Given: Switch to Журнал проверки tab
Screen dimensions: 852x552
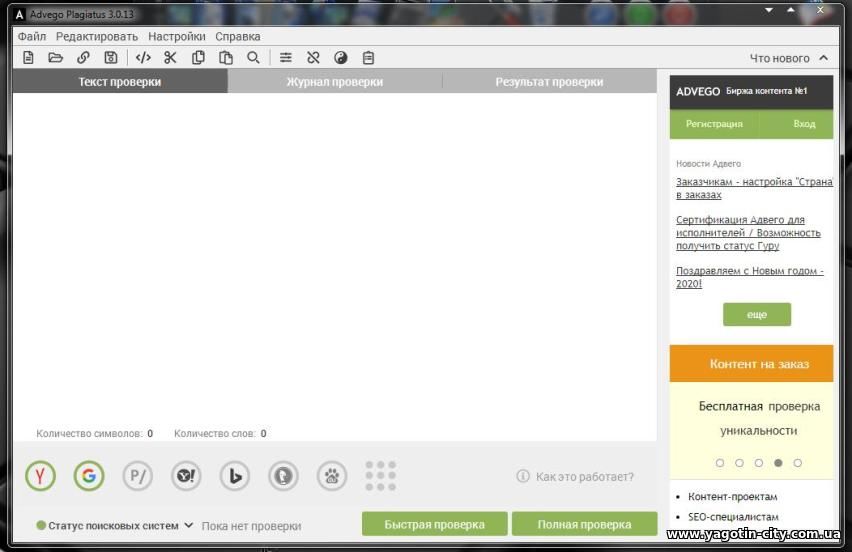Looking at the screenshot, I should [x=335, y=81].
